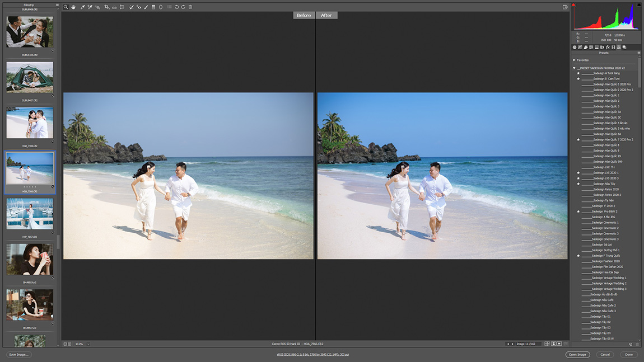
Task: Open the Tone Curve panel icon
Action: click(580, 48)
